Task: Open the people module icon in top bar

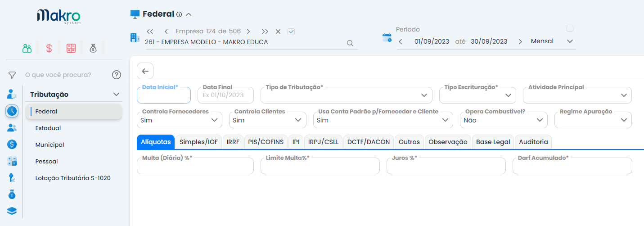Action: [x=27, y=48]
